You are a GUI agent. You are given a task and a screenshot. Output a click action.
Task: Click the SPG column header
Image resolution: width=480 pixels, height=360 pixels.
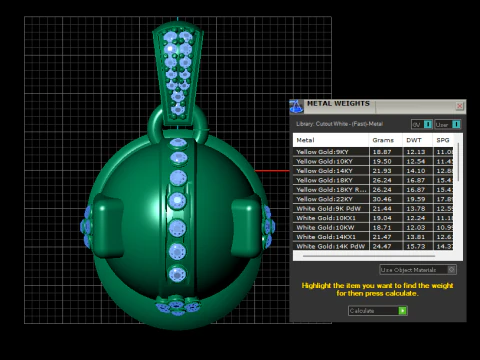click(443, 140)
